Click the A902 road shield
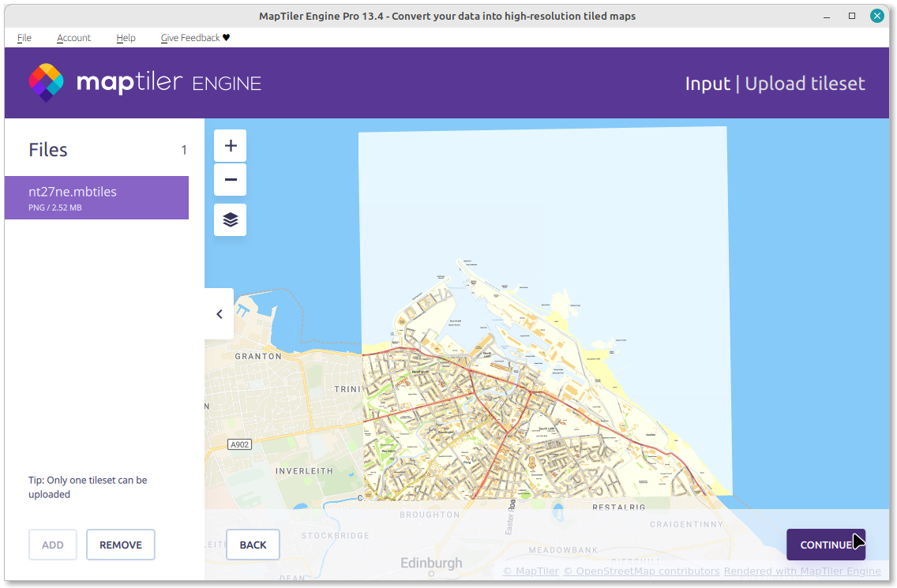The height and width of the screenshot is (588, 897). coord(240,444)
